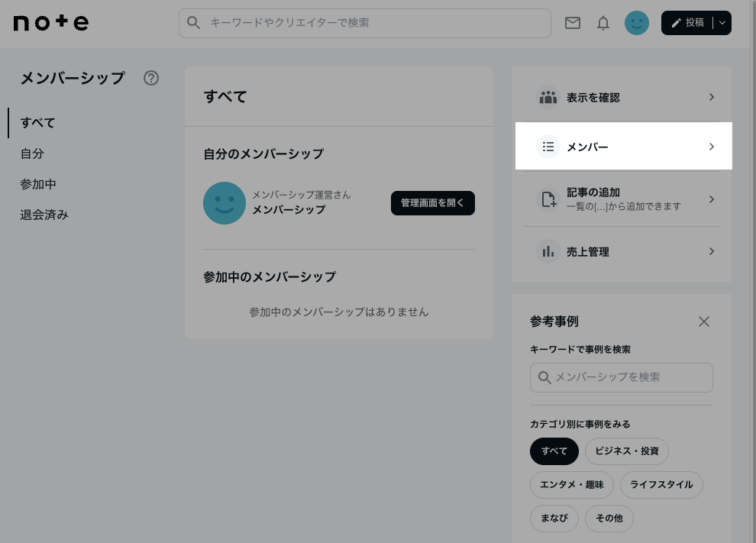Open the 売上管理 chart icon
The width and height of the screenshot is (756, 543).
(548, 251)
